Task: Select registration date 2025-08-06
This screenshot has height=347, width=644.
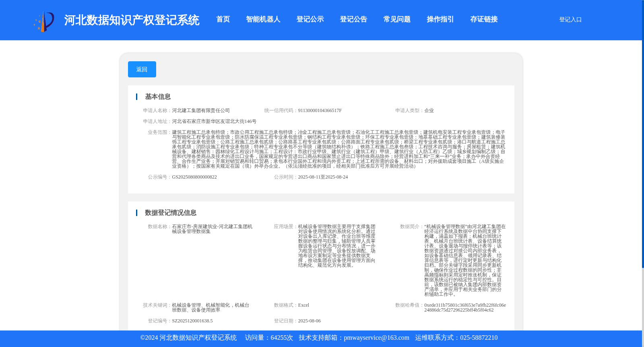Action: coord(310,321)
